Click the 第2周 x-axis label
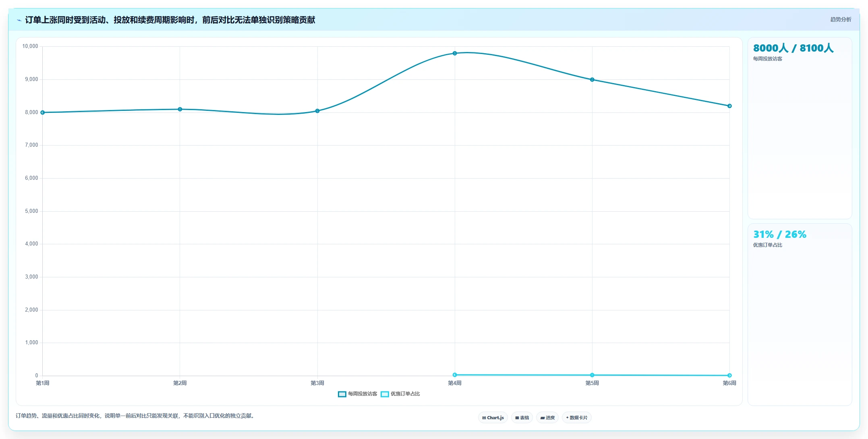The width and height of the screenshot is (868, 439). coord(180,383)
